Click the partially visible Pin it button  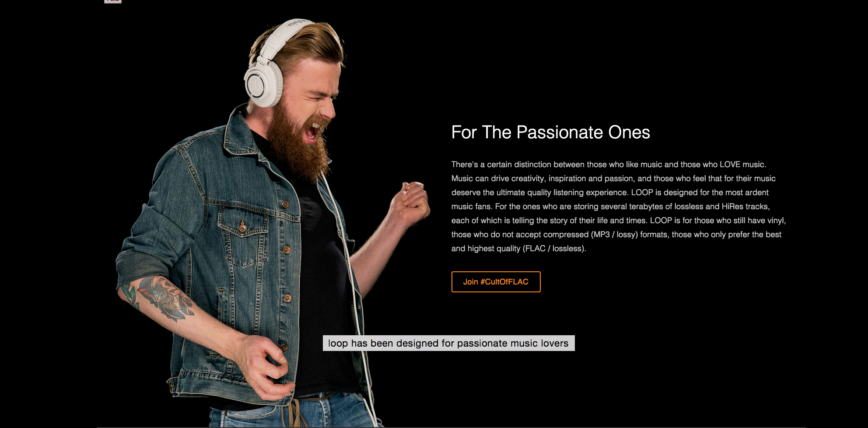113,1
